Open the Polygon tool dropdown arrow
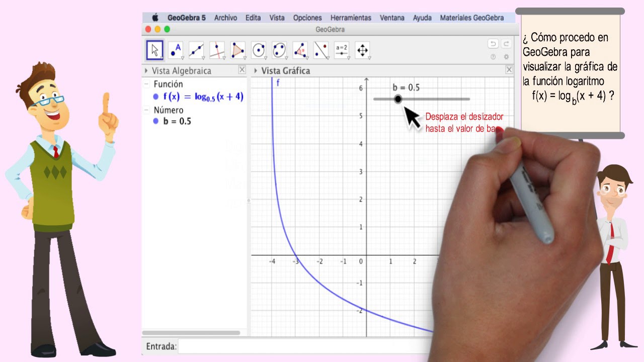Viewport: 644px width, 362px height. pos(245,58)
